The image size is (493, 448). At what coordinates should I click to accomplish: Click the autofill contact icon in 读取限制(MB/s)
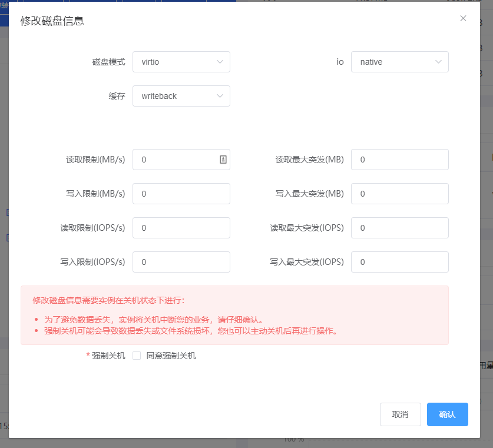point(223,160)
